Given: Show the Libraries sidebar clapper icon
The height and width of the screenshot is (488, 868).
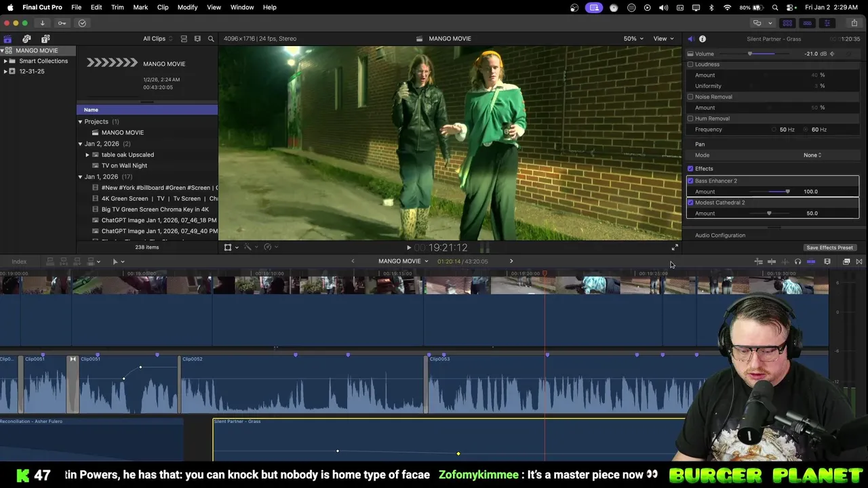Looking at the screenshot, I should point(7,39).
